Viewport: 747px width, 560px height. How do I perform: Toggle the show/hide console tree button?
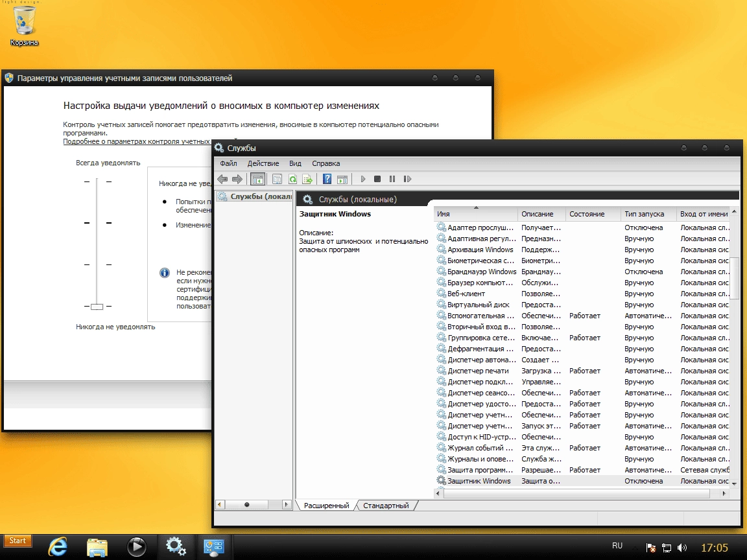coord(257,179)
